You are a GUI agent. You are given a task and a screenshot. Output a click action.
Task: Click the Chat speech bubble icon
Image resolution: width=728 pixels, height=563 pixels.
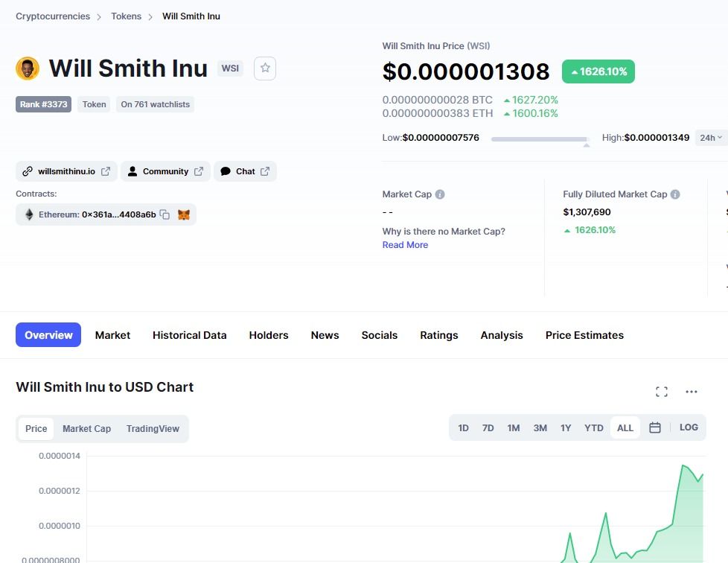[x=226, y=171]
